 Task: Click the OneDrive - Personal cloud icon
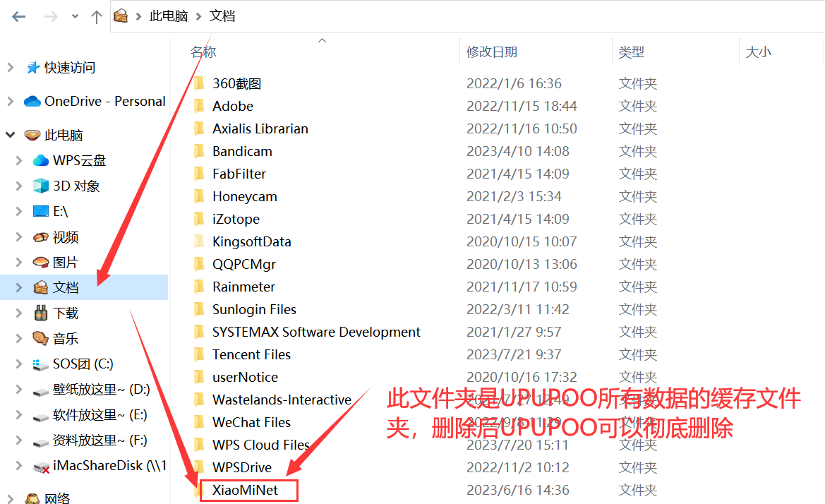[x=32, y=102]
